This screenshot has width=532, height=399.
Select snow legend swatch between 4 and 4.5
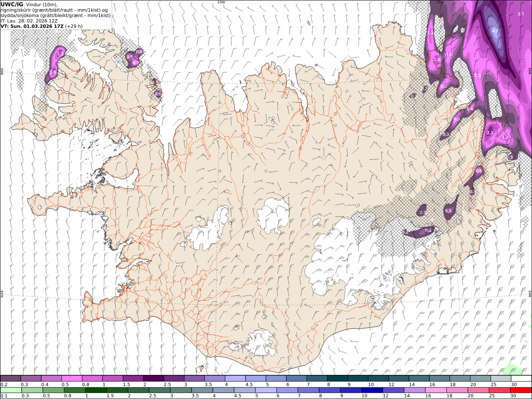235,379
